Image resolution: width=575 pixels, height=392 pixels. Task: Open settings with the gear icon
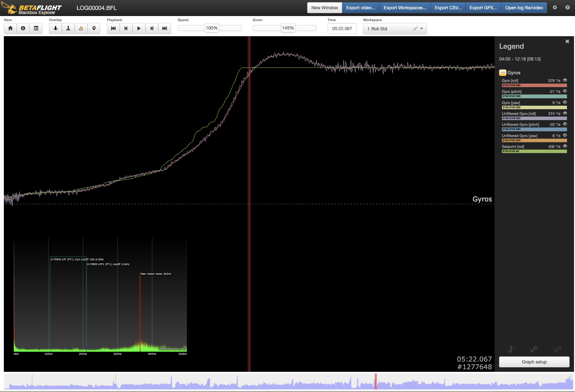pos(555,8)
